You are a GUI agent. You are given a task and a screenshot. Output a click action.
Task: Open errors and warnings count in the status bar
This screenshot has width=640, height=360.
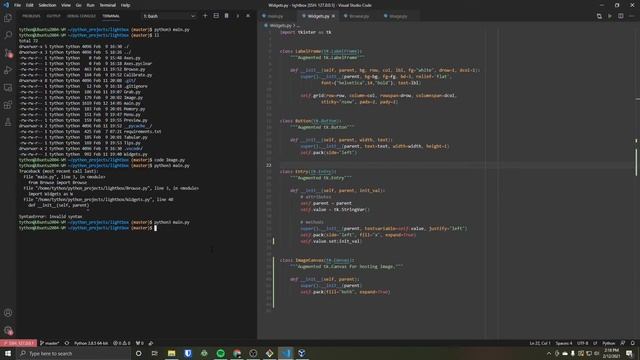pos(122,343)
